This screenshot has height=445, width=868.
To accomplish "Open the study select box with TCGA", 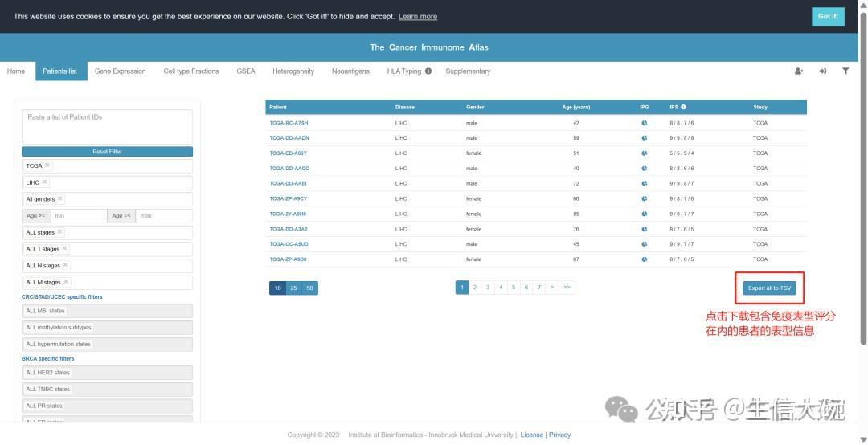I will point(108,166).
